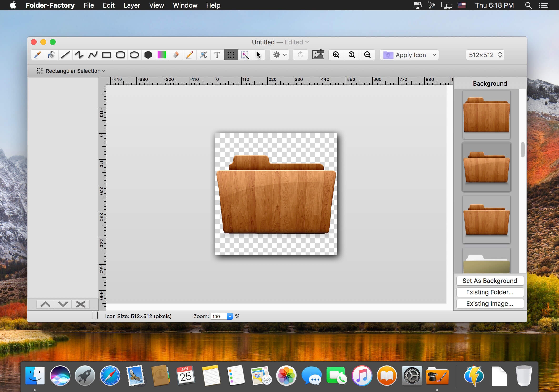This screenshot has height=392, width=559.
Task: Select the rectangle shape tool
Action: pos(106,55)
